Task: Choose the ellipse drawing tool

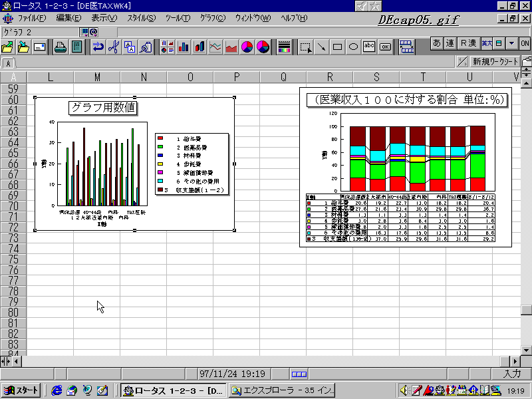Action: 353,47
